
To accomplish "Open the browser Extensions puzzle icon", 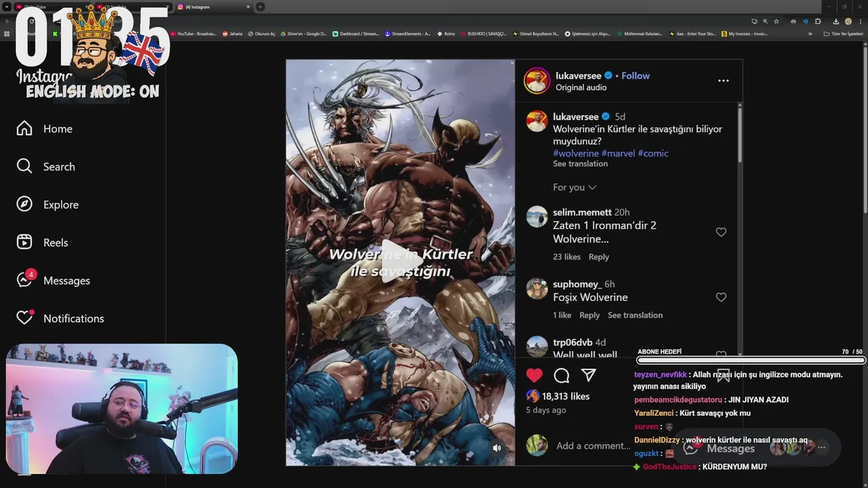I will pyautogui.click(x=818, y=22).
